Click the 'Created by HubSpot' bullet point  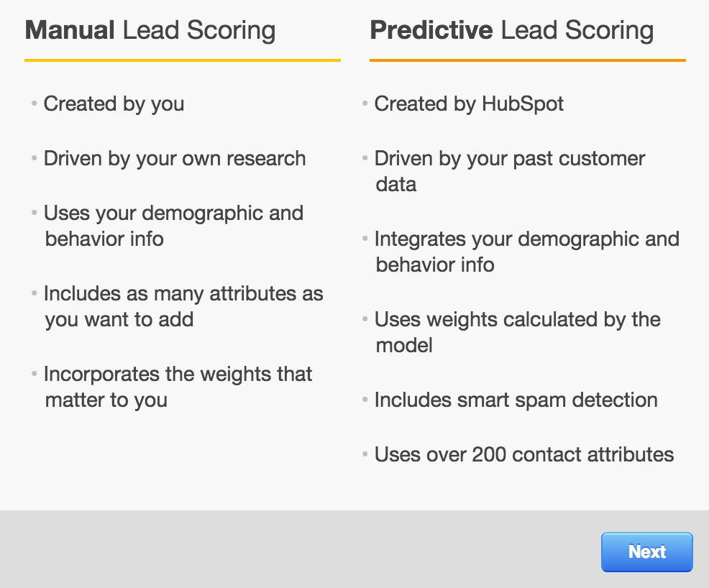[469, 104]
